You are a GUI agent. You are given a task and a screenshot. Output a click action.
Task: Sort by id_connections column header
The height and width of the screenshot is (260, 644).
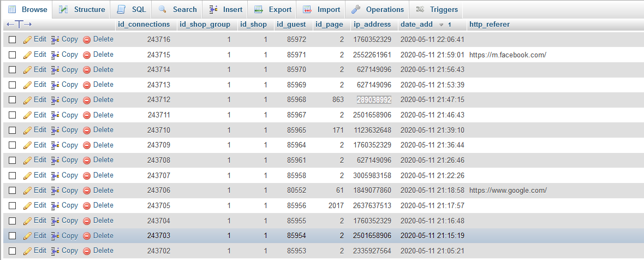[x=144, y=24]
